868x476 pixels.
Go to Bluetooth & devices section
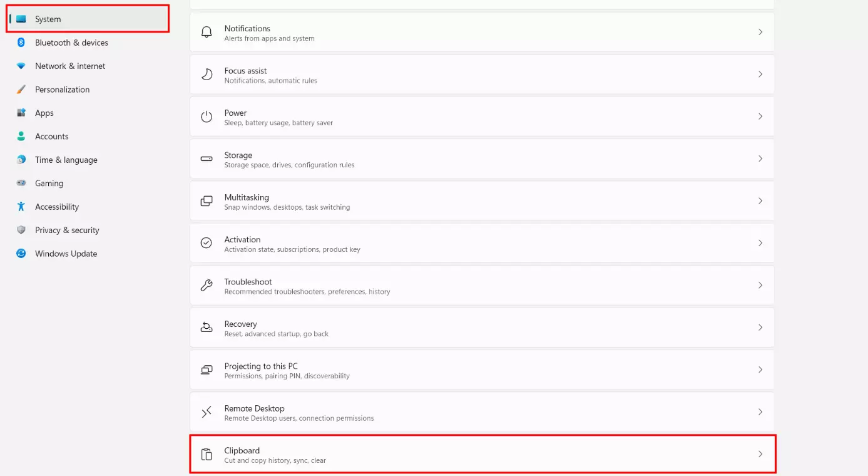[x=71, y=43]
